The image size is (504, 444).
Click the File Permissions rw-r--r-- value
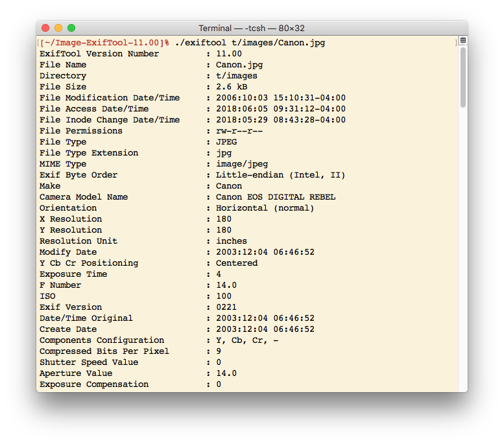(x=239, y=131)
